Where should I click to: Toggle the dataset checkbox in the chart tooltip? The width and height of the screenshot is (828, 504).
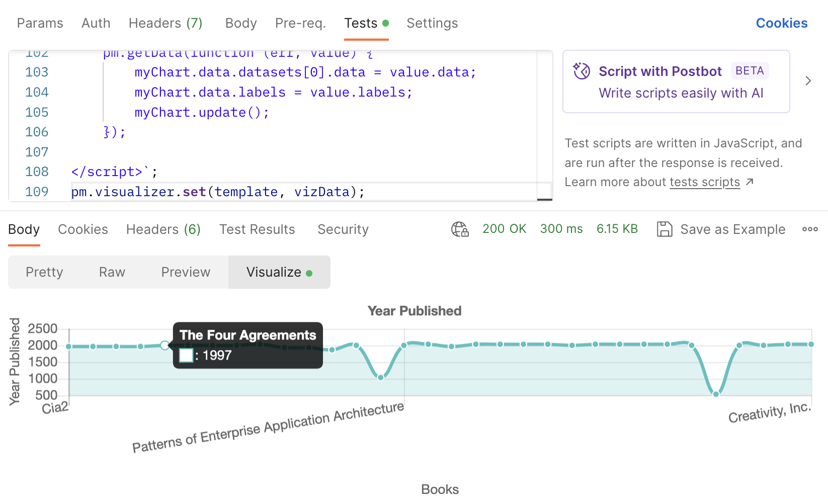(186, 356)
